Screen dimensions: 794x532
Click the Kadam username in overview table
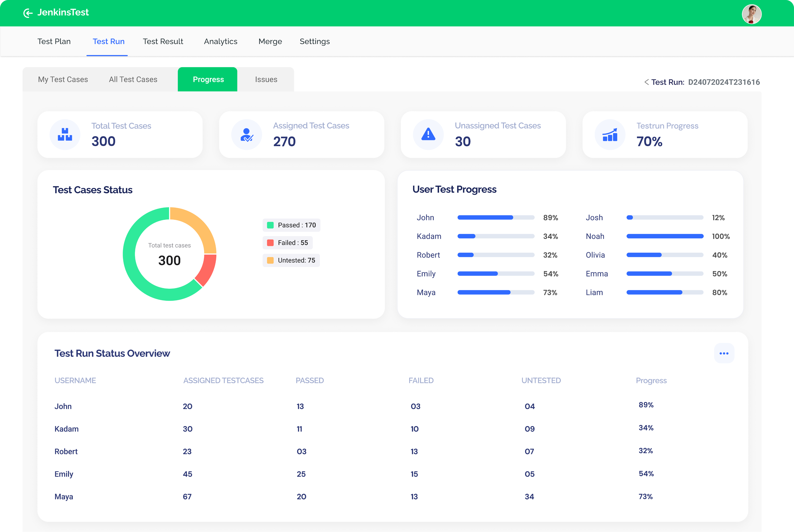(66, 429)
